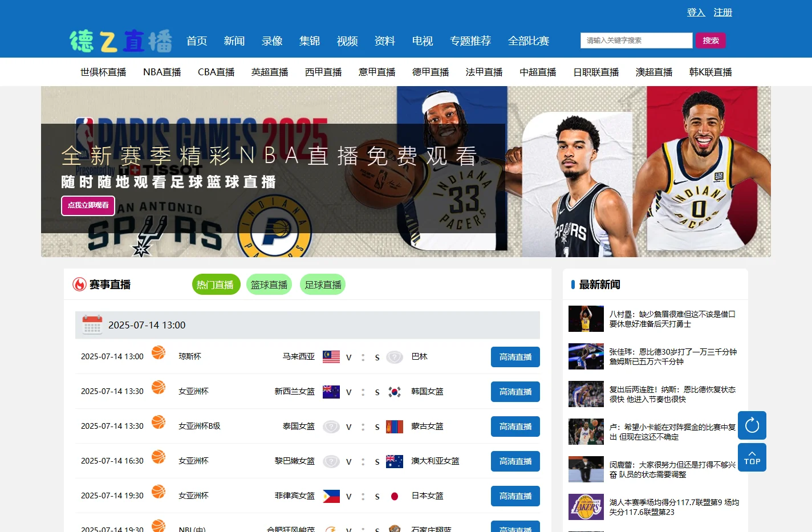Click the TOP back-to-top button

[752, 457]
